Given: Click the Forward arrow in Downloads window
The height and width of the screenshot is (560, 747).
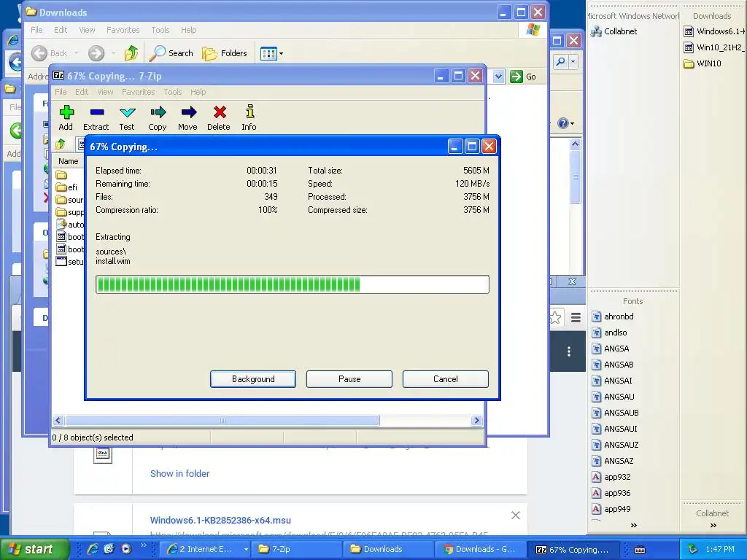Looking at the screenshot, I should [x=96, y=52].
